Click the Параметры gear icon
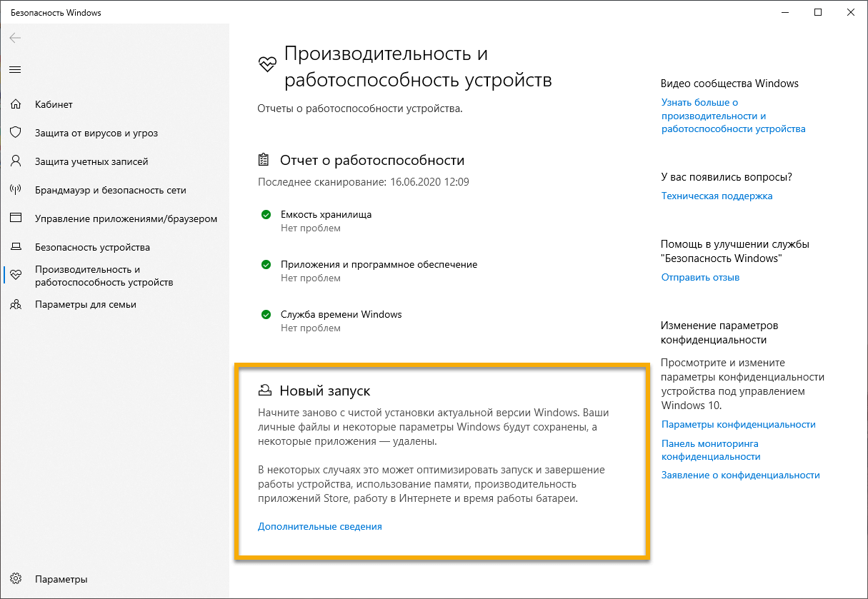Image resolution: width=868 pixels, height=599 pixels. coord(16,579)
